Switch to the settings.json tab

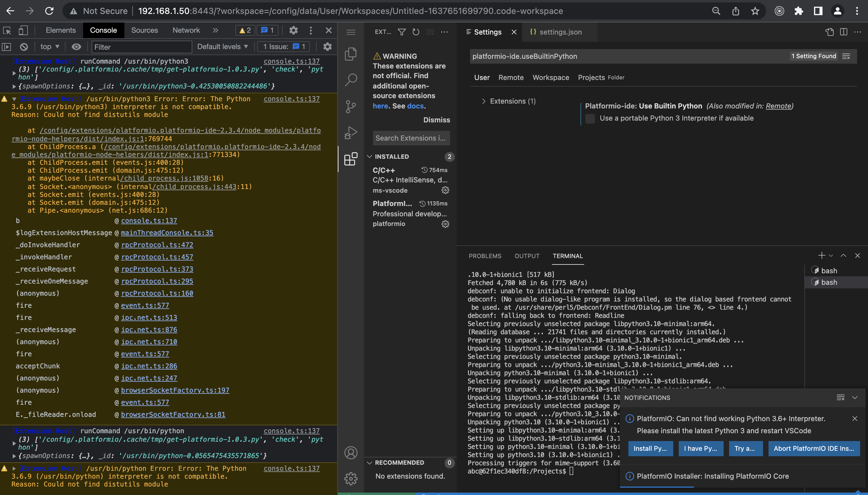(x=560, y=32)
